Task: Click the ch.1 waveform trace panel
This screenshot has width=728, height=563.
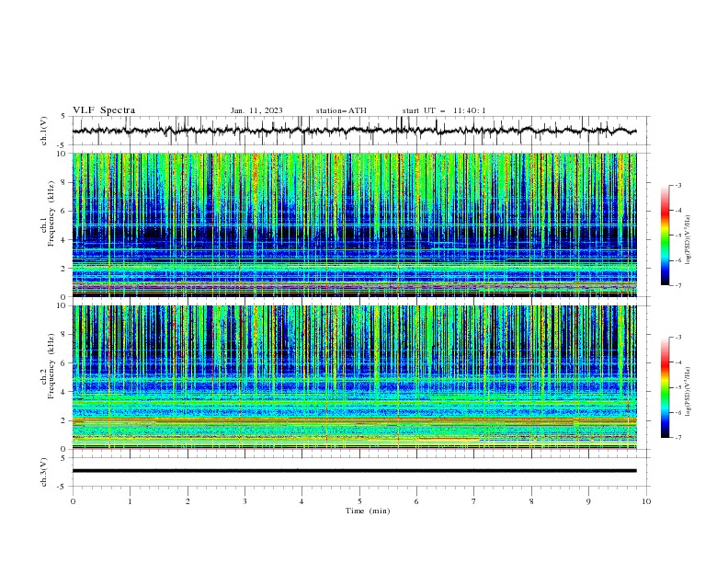Action: point(361,131)
